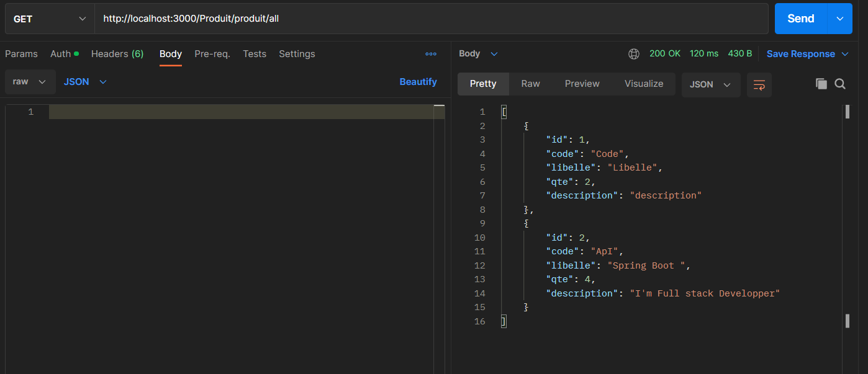Open search within the response
The width and height of the screenshot is (868, 374).
[840, 84]
